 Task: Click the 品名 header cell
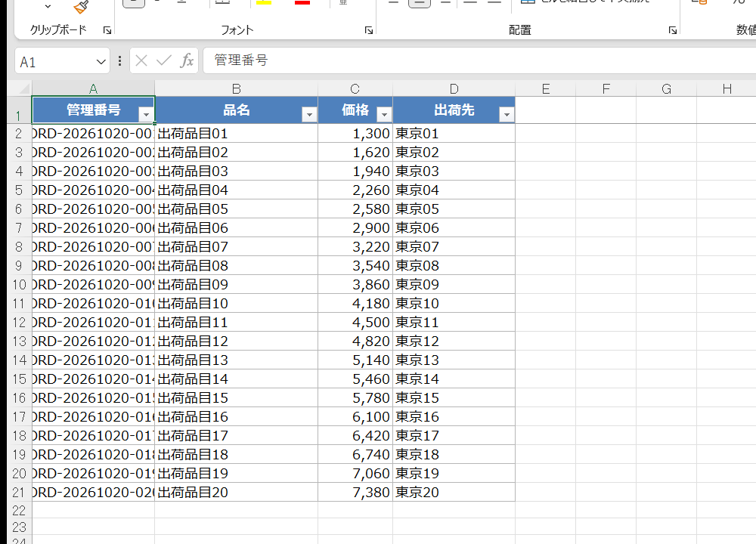click(x=236, y=110)
